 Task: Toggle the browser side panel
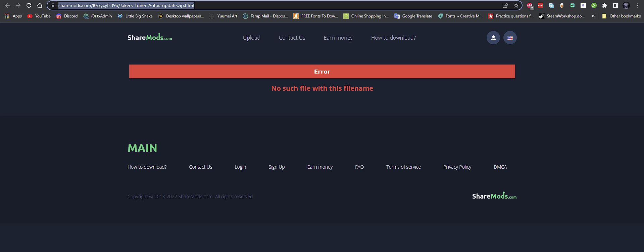[x=615, y=5]
